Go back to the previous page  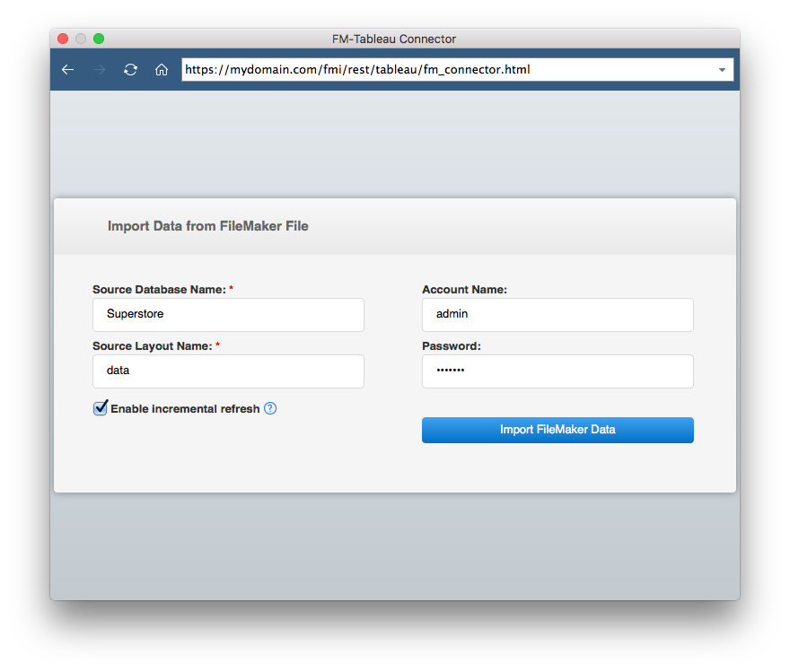[x=67, y=70]
